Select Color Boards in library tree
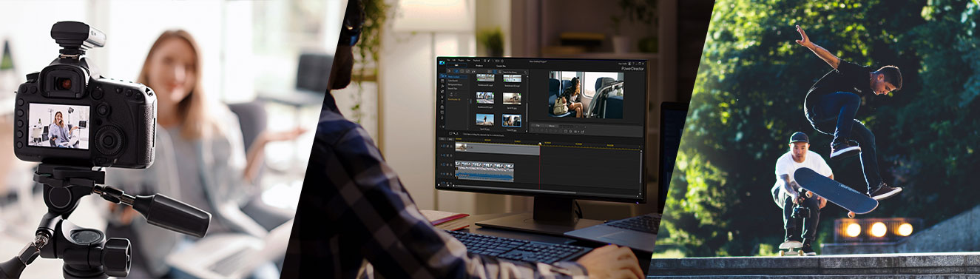The image size is (980, 279). click(453, 81)
